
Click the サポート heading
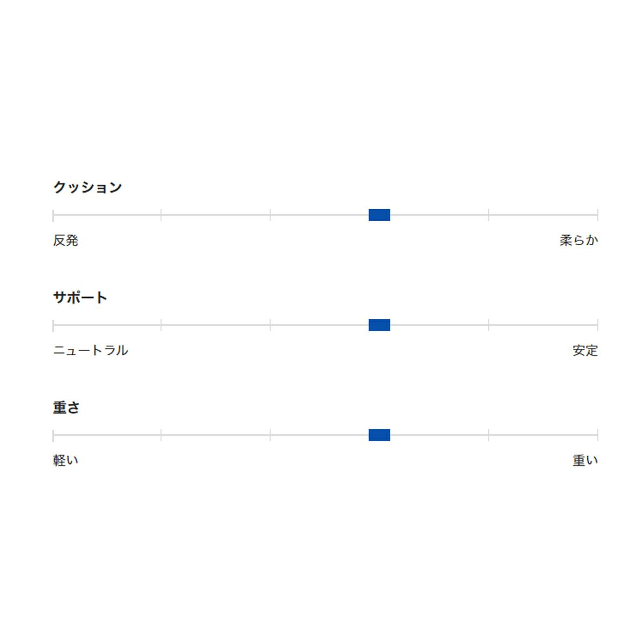point(80,297)
